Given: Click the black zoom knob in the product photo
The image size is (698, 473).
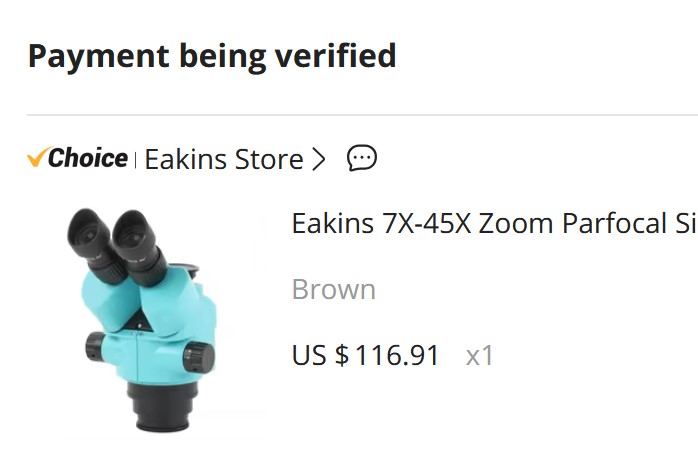Looking at the screenshot, I should pos(199,356).
